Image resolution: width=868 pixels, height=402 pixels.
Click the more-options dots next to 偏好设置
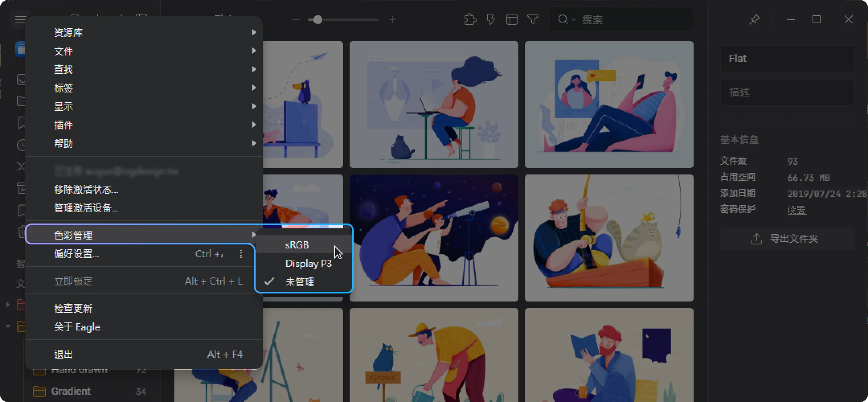(241, 254)
